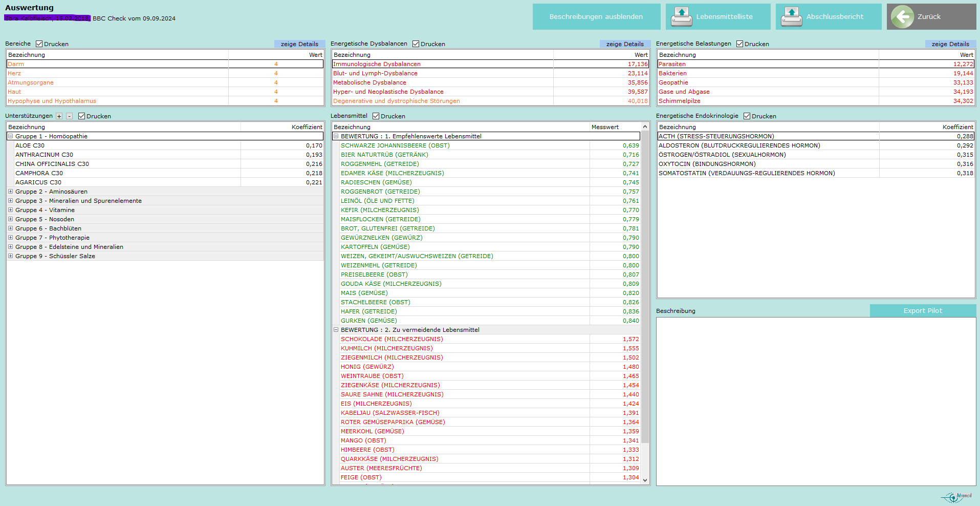Open the Abschlussbericht report
This screenshot has height=506, width=980.
pyautogui.click(x=829, y=16)
